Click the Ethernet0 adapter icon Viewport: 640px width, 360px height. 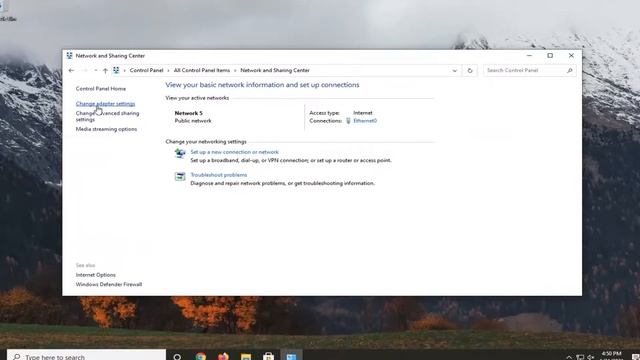(348, 121)
